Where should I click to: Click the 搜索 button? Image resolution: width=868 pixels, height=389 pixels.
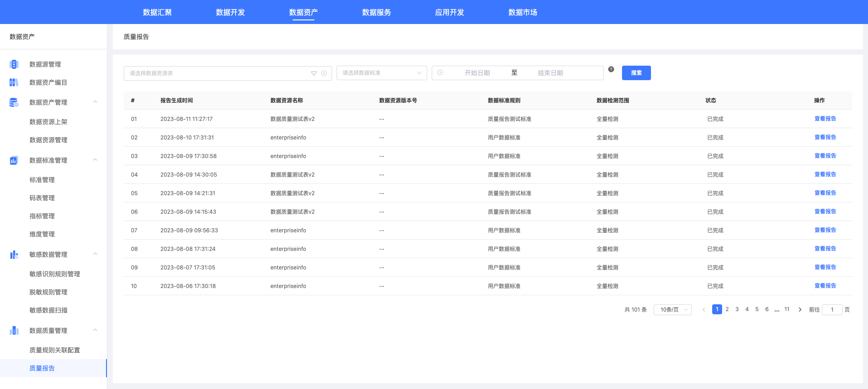[636, 73]
